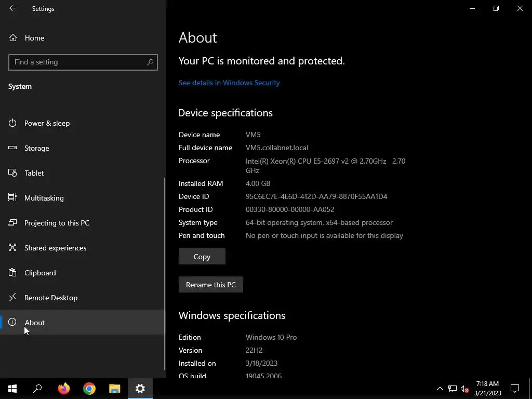Click the Home house icon
The image size is (532, 399).
(x=13, y=37)
